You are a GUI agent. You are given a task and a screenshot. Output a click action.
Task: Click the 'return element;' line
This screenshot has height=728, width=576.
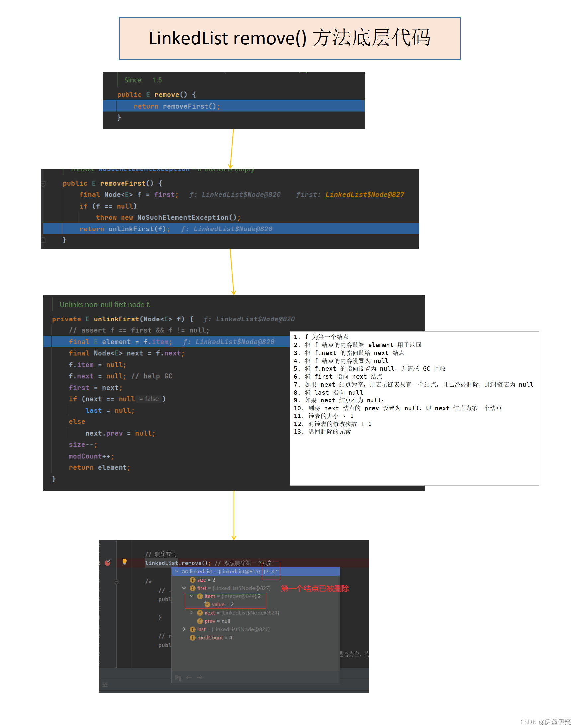(x=100, y=468)
